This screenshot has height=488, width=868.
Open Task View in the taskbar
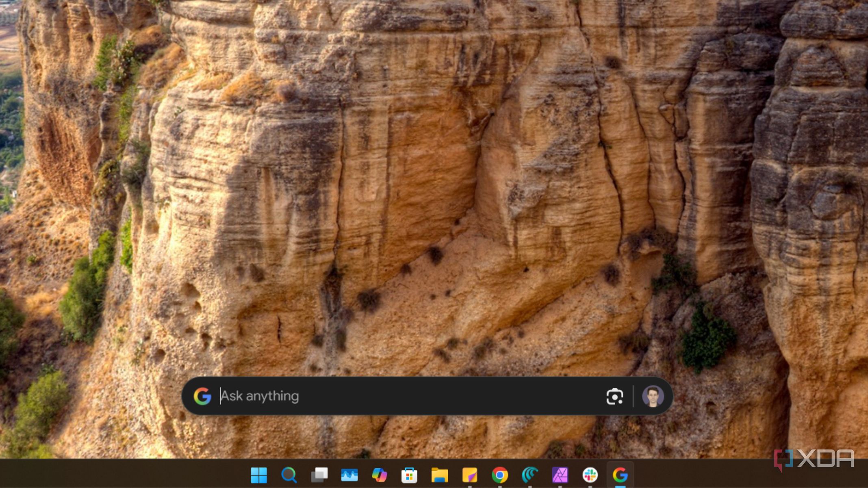click(319, 475)
